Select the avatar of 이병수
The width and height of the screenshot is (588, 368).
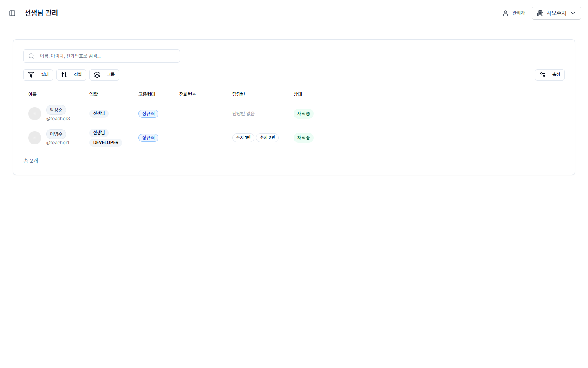click(x=35, y=138)
